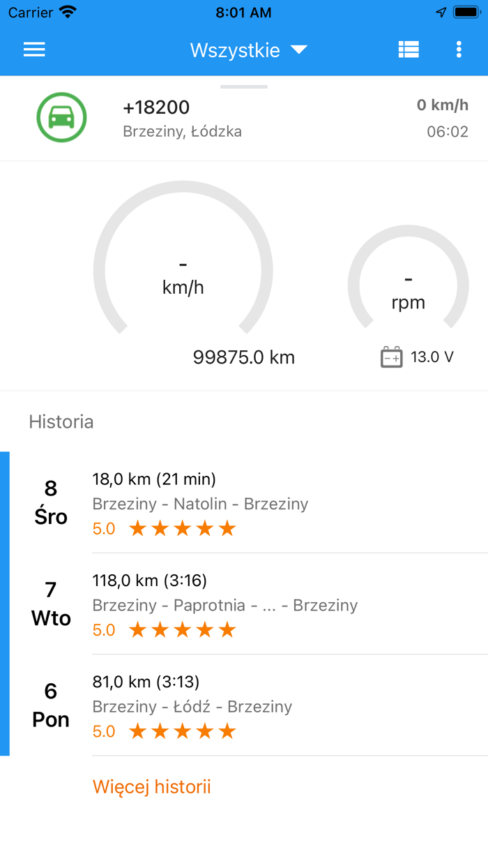Open the hamburger navigation menu
The height and width of the screenshot is (868, 488).
(33, 50)
